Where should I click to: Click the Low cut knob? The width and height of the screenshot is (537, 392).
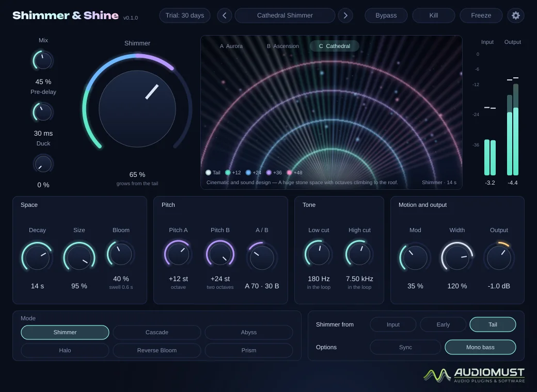tap(319, 254)
